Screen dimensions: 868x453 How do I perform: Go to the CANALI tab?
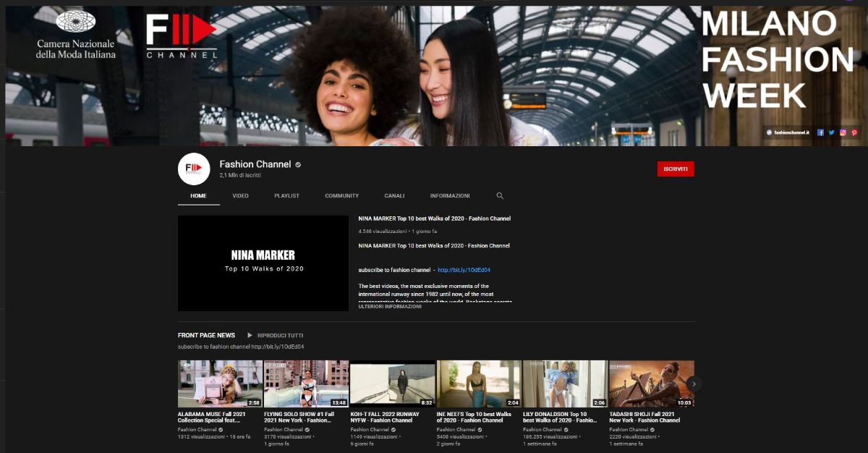pos(394,196)
